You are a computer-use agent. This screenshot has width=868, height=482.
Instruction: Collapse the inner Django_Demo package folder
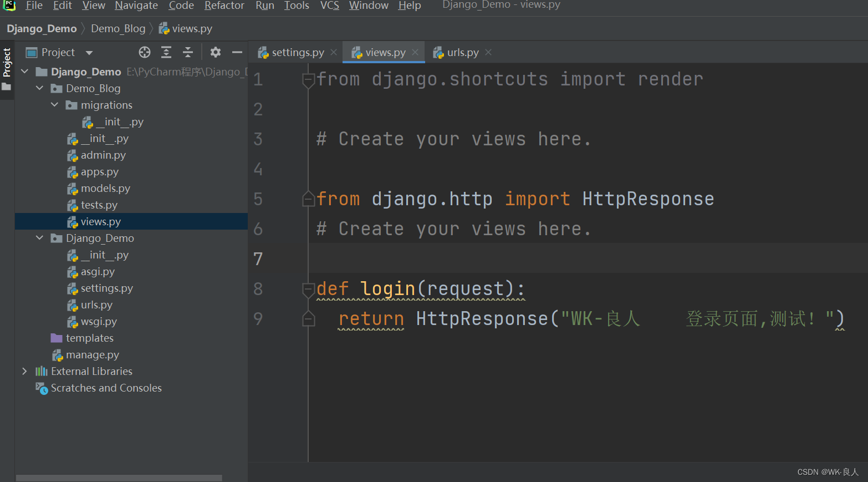click(39, 238)
